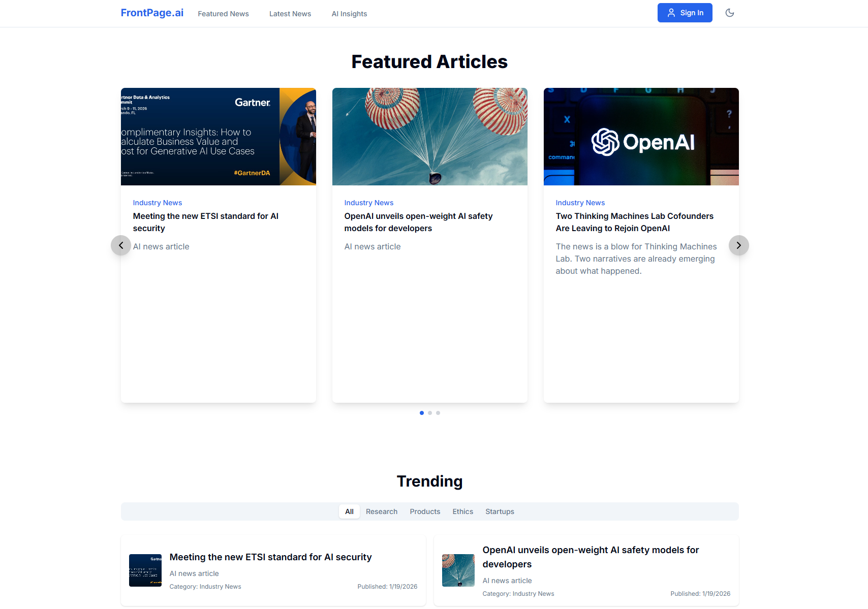The height and width of the screenshot is (609, 868).
Task: Select the Research trending filter
Action: click(382, 511)
